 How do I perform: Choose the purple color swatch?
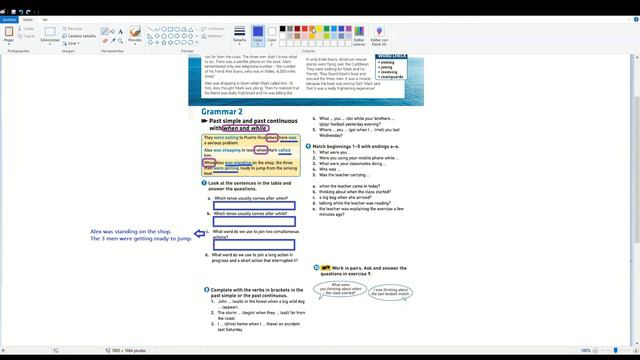click(348, 29)
